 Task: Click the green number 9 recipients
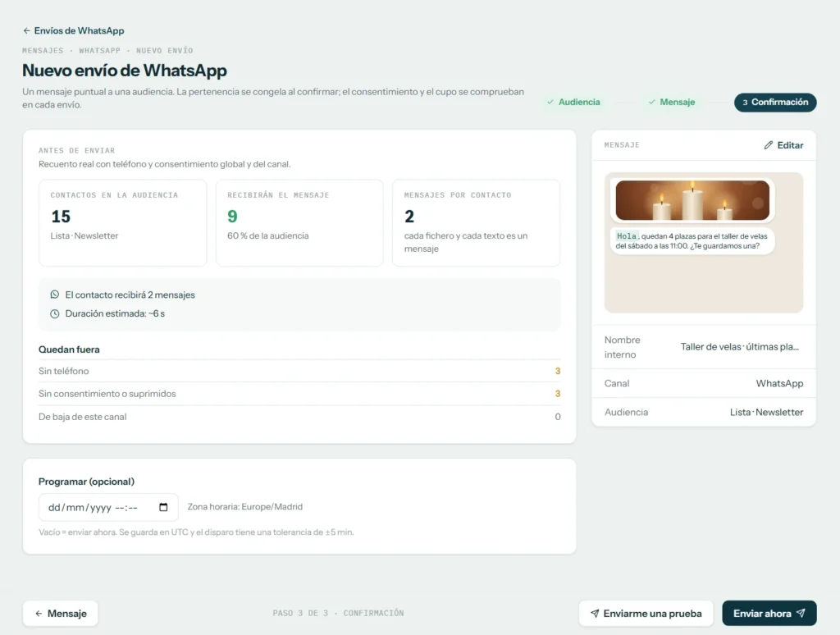pos(232,217)
